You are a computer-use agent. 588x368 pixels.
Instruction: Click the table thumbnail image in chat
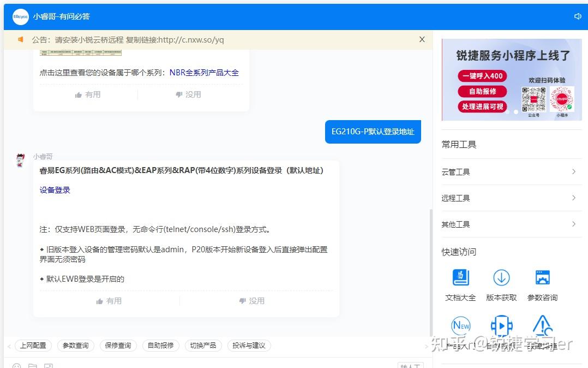81,52
